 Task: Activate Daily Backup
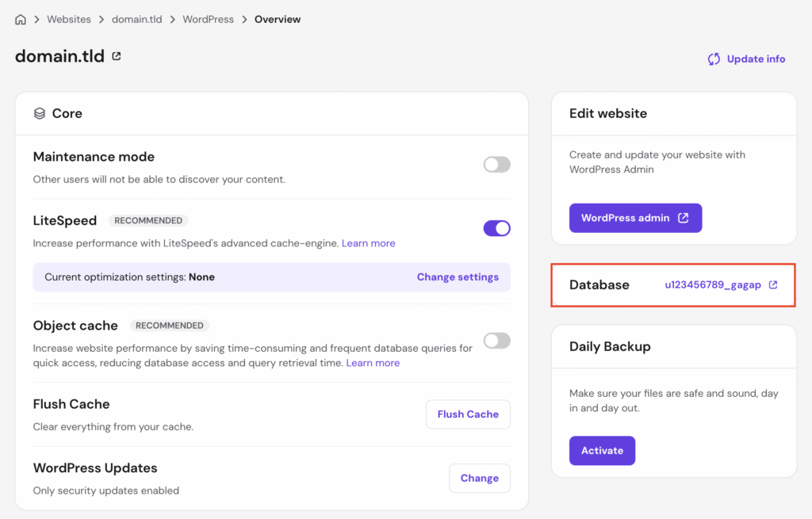tap(602, 450)
